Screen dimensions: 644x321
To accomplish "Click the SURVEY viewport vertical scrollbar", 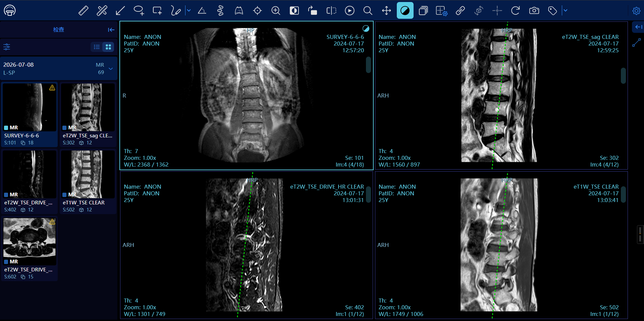I will click(x=368, y=65).
